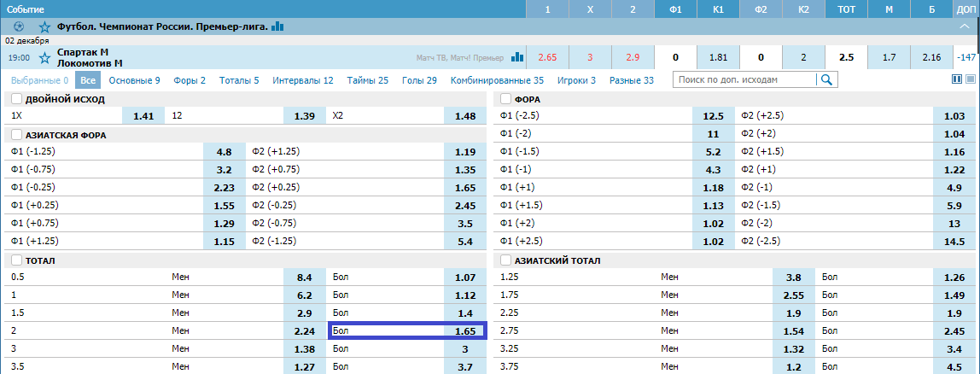
Task: Choose Ф1 (-1.5) handicap odds 5.2
Action: [713, 151]
